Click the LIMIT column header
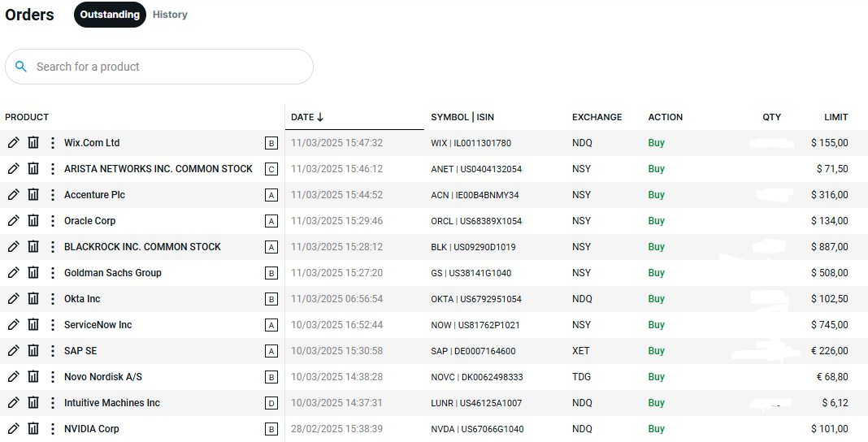 [x=835, y=117]
